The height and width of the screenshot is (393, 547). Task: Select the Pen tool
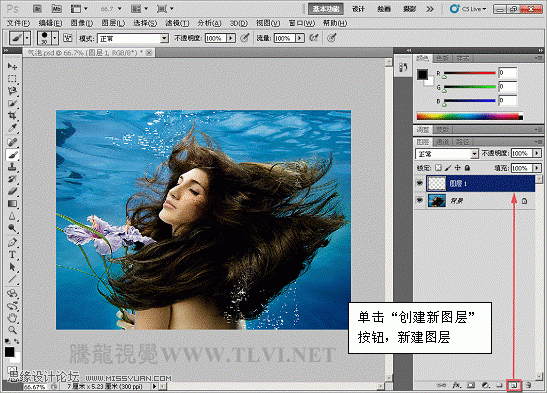click(12, 242)
